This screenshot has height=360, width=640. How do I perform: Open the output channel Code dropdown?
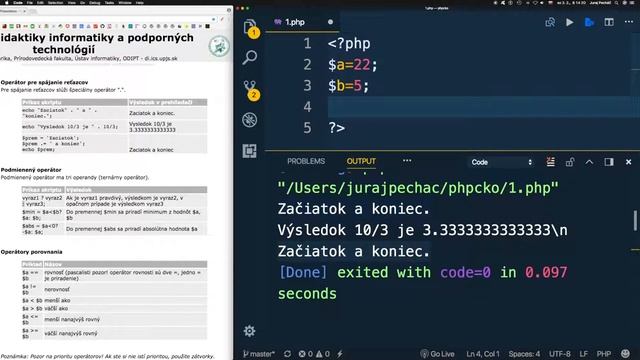tap(502, 162)
